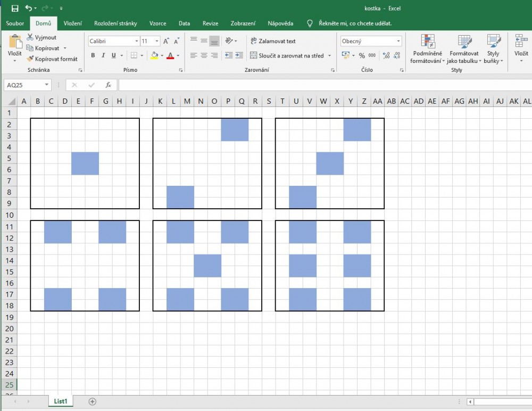Screen dimensions: 532x411
Task: Click the yellow fill color bucket
Action: (154, 55)
